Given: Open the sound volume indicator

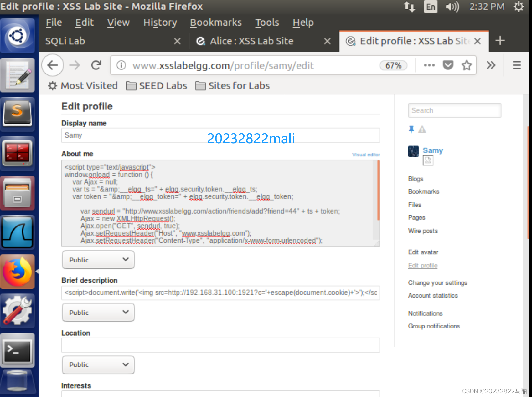Looking at the screenshot, I should pyautogui.click(x=452, y=7).
